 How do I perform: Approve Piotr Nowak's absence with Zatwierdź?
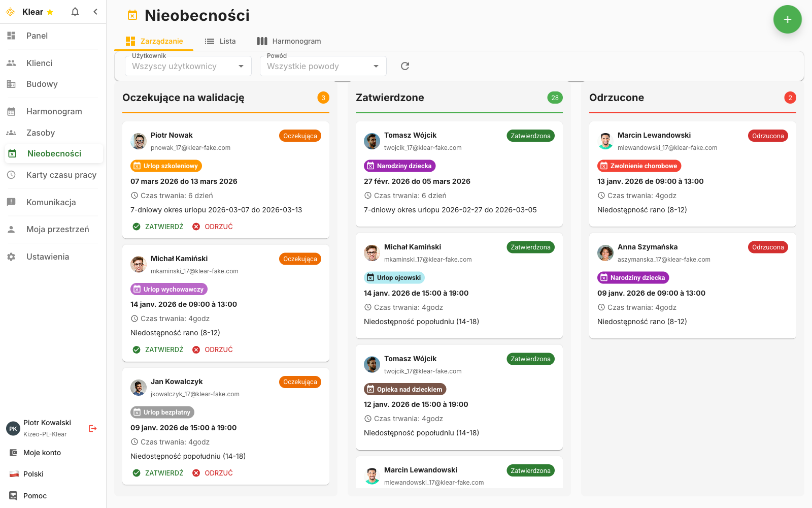pyautogui.click(x=158, y=227)
